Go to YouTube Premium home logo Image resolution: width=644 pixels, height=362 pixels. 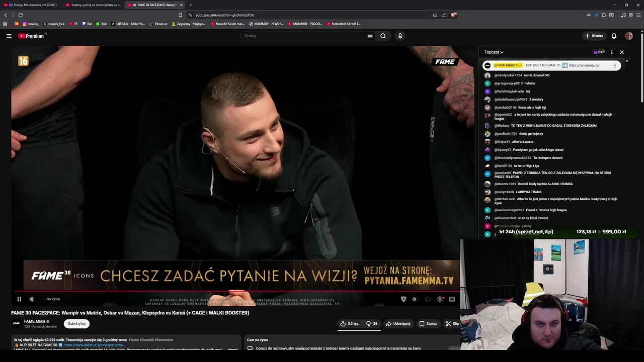point(32,36)
